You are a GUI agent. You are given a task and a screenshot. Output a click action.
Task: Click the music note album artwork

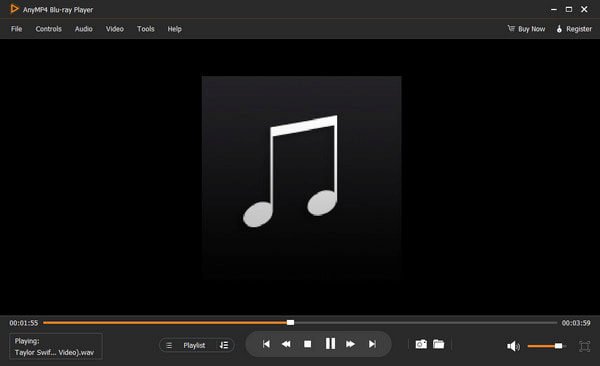[302, 178]
